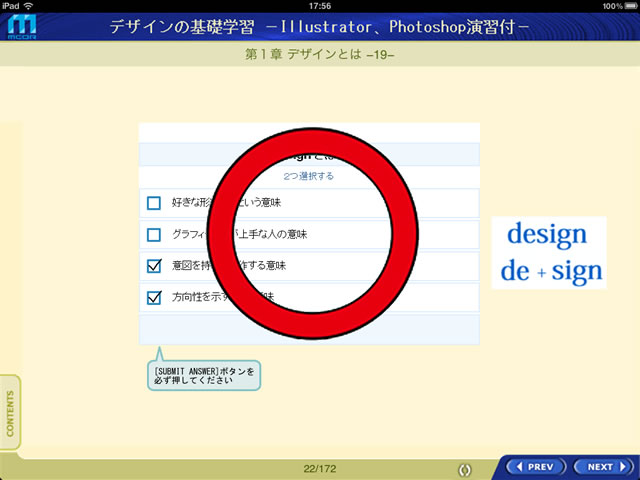Screen dimensions: 640x480
Task: Click the SUBMIT ANSWER hint bubble
Action: click(x=204, y=375)
